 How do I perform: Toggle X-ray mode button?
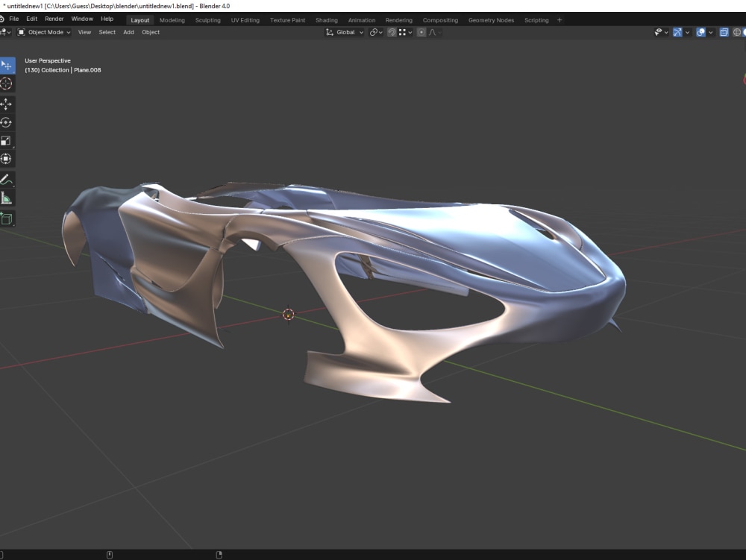(x=724, y=32)
